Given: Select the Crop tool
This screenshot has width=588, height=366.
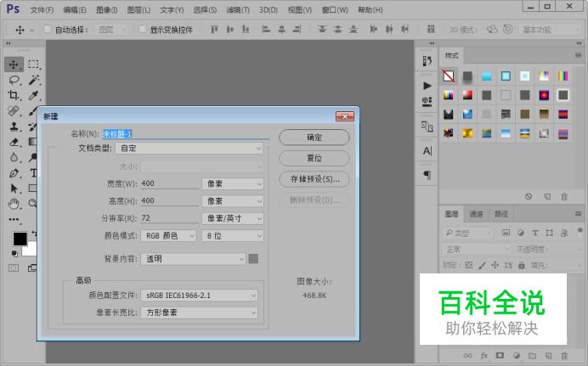Looking at the screenshot, I should point(14,95).
